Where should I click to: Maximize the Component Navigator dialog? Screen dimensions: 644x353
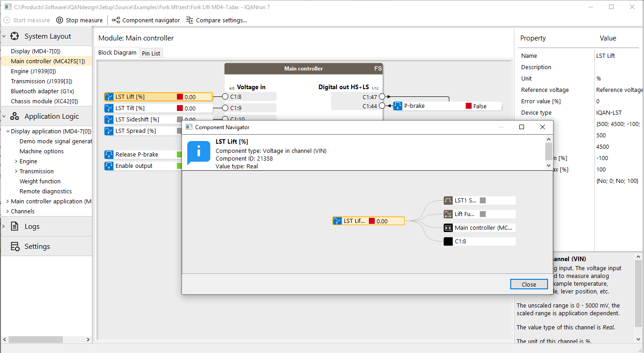(522, 127)
